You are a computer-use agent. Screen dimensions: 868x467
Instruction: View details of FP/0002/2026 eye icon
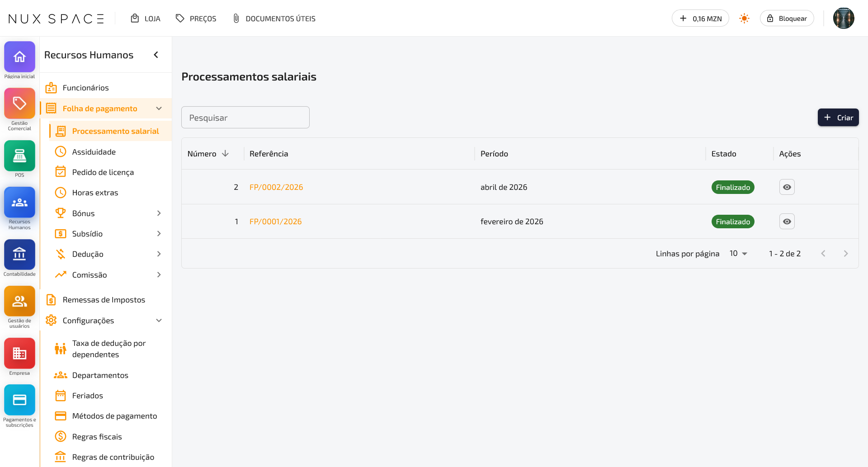click(x=787, y=187)
